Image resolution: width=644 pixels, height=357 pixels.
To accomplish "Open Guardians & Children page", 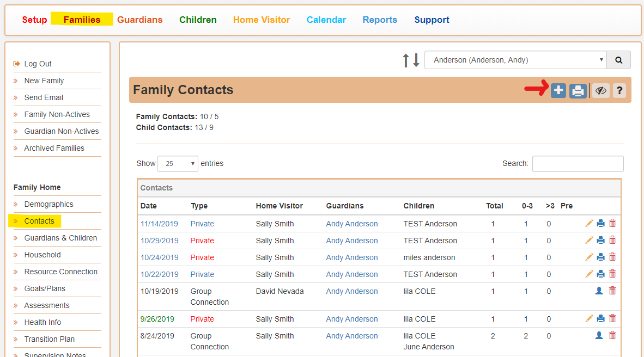I will point(61,238).
